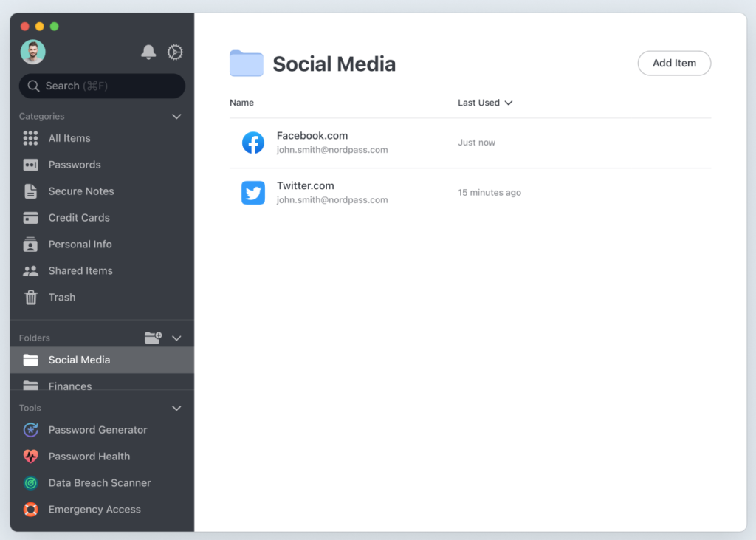Open the Facebook.com entry title
This screenshot has height=540, width=756.
(x=312, y=136)
